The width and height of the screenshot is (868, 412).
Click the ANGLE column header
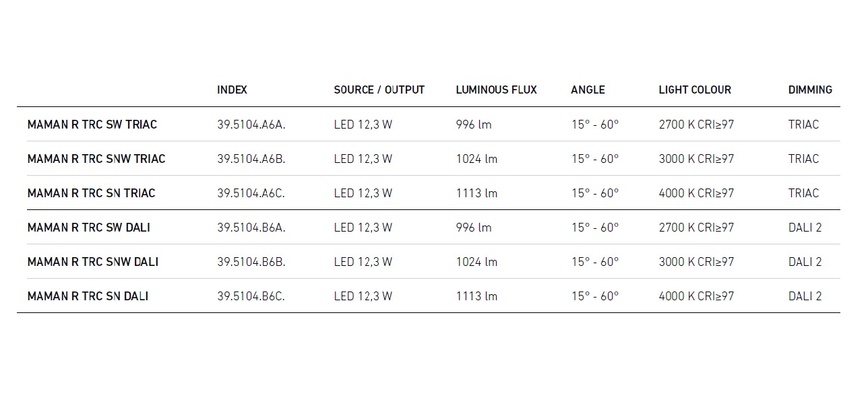(x=588, y=90)
